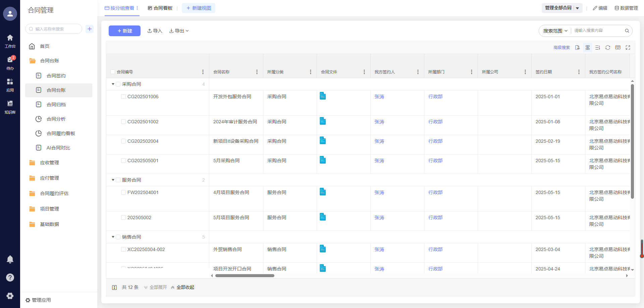Open the help question mark icon
The image size is (644, 308).
coord(10,278)
